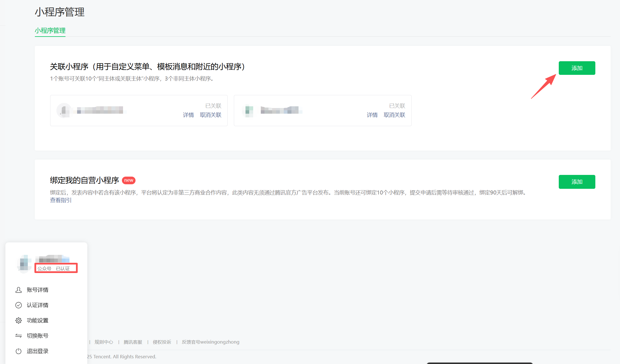Viewport: 620px width, 364px height.
Task: Click 取消关联 on the second mini-program
Action: (x=394, y=115)
